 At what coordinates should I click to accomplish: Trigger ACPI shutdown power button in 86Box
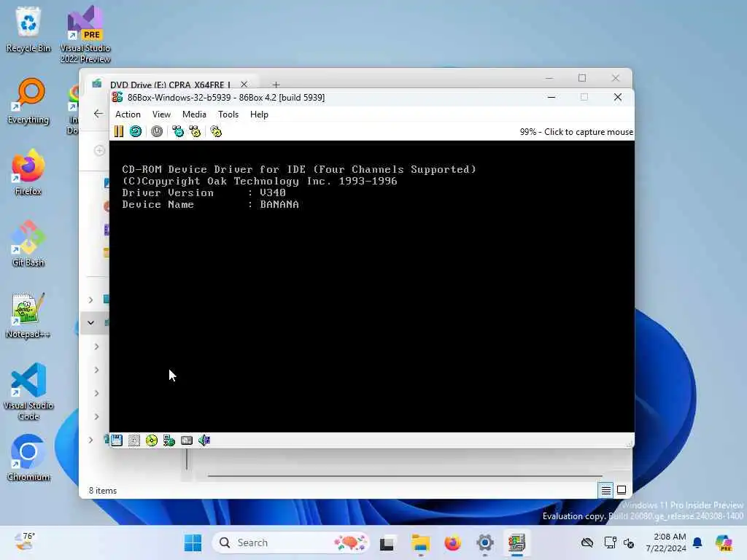click(157, 131)
